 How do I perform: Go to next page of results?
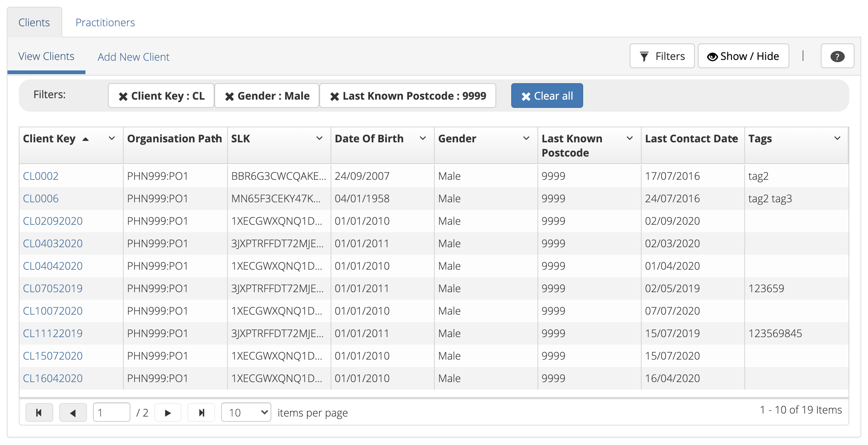click(x=168, y=412)
